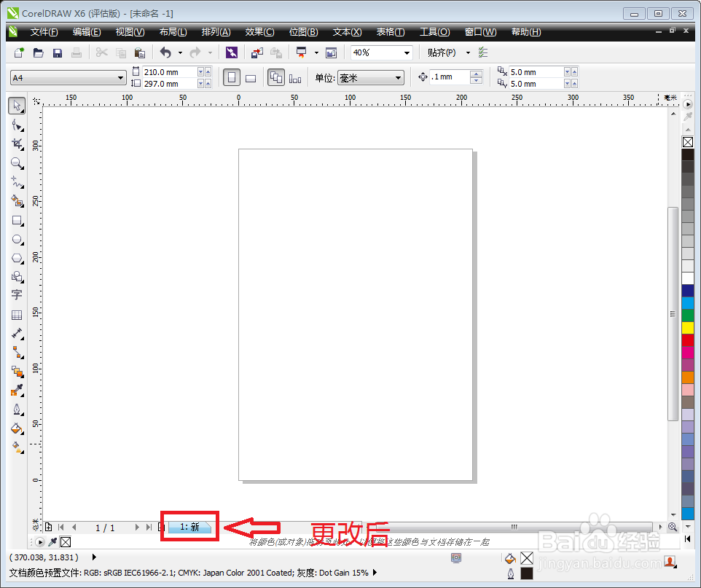This screenshot has width=701, height=588.
Task: Open the 视图(V) menu
Action: [x=130, y=32]
